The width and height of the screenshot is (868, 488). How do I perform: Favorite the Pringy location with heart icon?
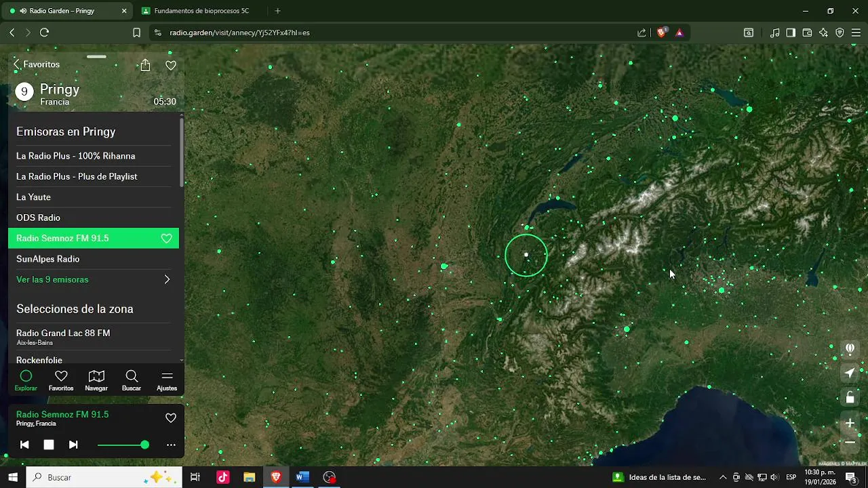coord(171,65)
